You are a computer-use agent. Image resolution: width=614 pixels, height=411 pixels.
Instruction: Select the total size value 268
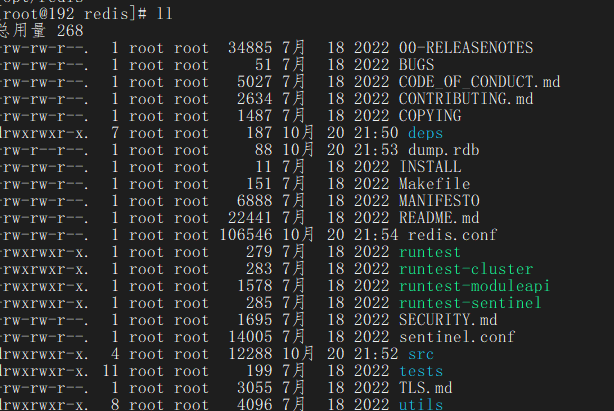70,31
